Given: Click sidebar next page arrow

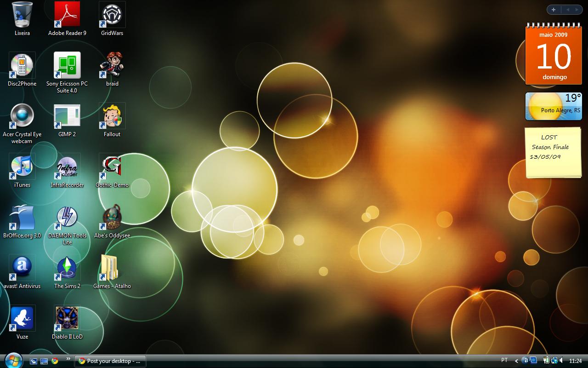Looking at the screenshot, I should tap(577, 10).
